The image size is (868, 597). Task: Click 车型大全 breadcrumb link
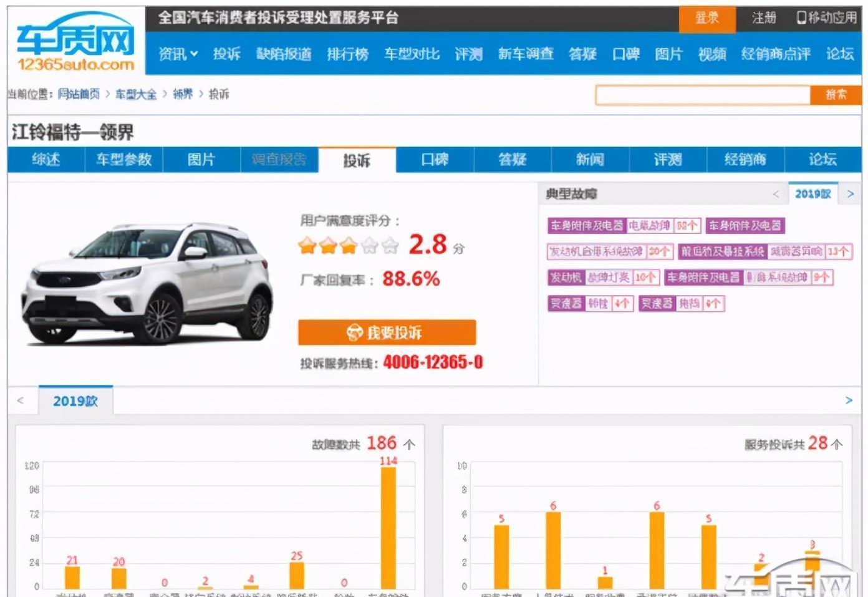click(136, 94)
